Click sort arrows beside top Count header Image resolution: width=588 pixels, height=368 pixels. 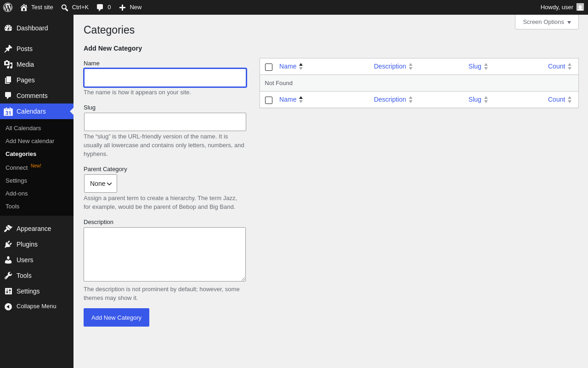pyautogui.click(x=570, y=66)
